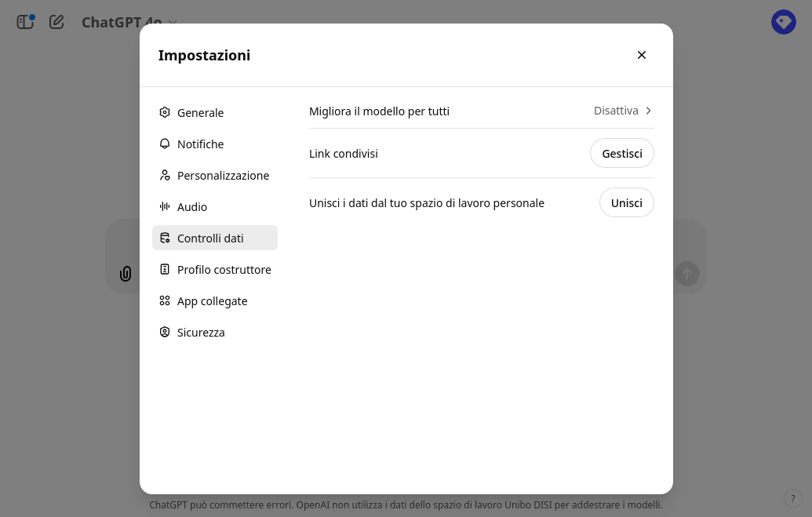The height and width of the screenshot is (517, 812).
Task: Click the help question mark button
Action: point(792,498)
